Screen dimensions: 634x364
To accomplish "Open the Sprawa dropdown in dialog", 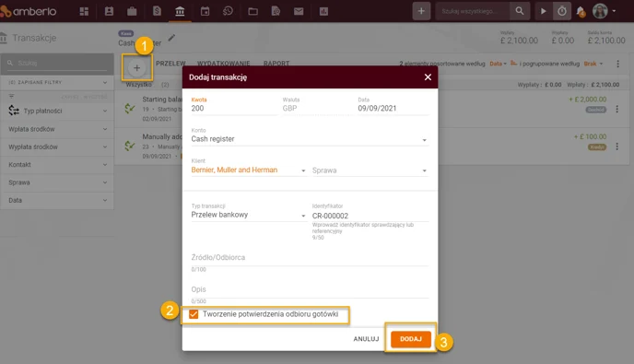I will (370, 170).
